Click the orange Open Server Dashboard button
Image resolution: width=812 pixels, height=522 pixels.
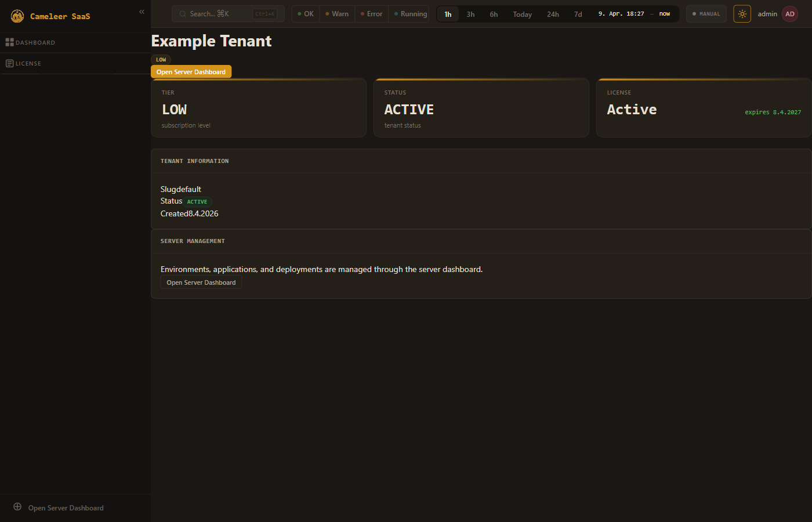191,72
